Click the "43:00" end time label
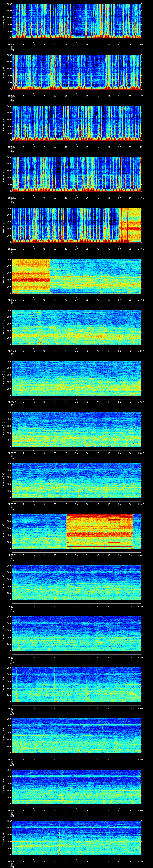The image size is (153, 868). click(x=141, y=708)
